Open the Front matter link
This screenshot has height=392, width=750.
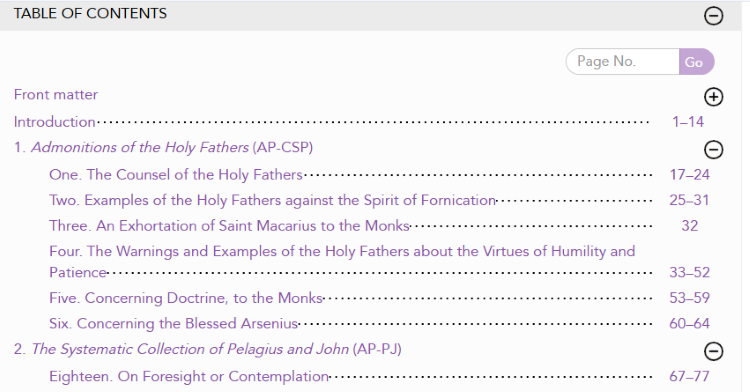click(x=56, y=95)
